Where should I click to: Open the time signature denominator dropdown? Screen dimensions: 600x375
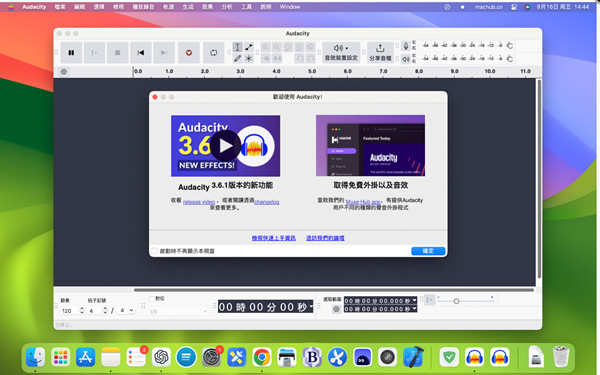coord(126,310)
